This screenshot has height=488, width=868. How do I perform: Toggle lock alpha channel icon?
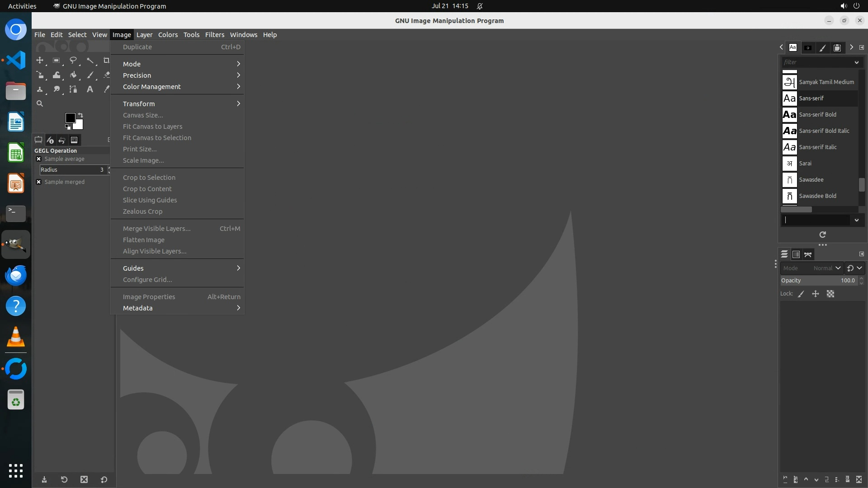pos(830,294)
